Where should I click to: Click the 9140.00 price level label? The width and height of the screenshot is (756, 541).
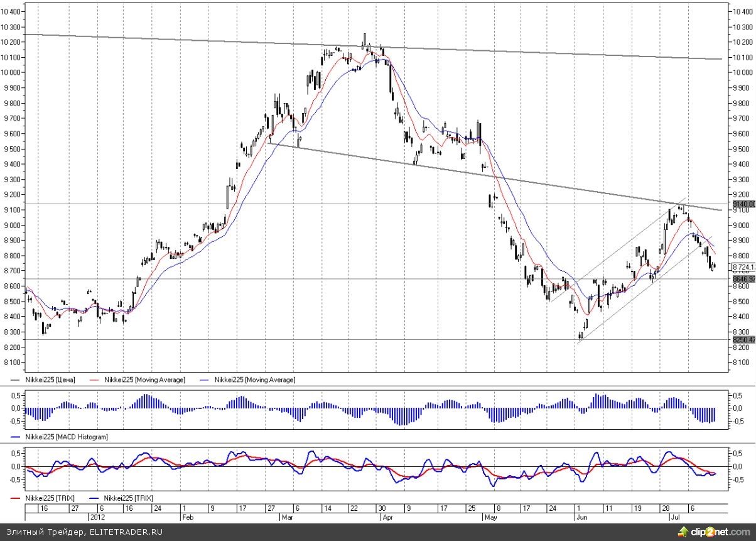coord(743,204)
